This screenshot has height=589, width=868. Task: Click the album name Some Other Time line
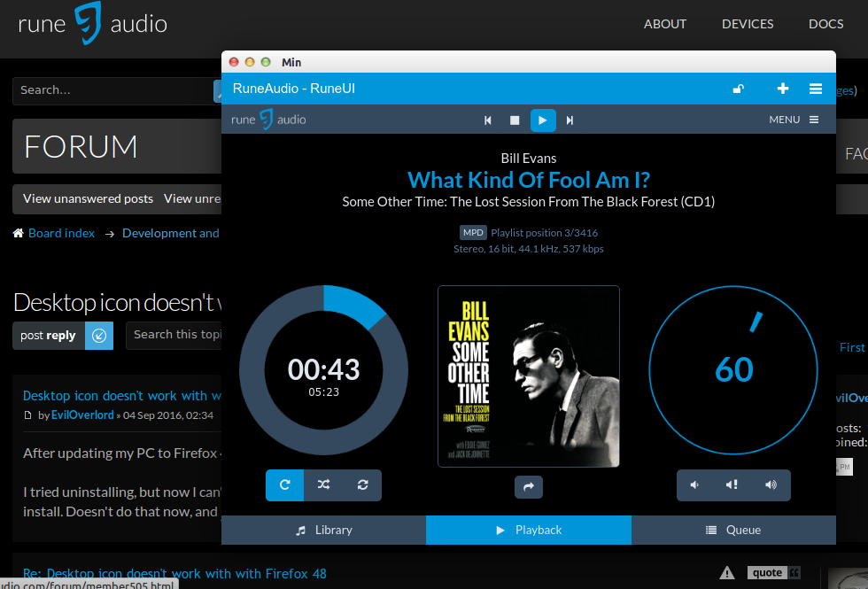click(x=529, y=202)
